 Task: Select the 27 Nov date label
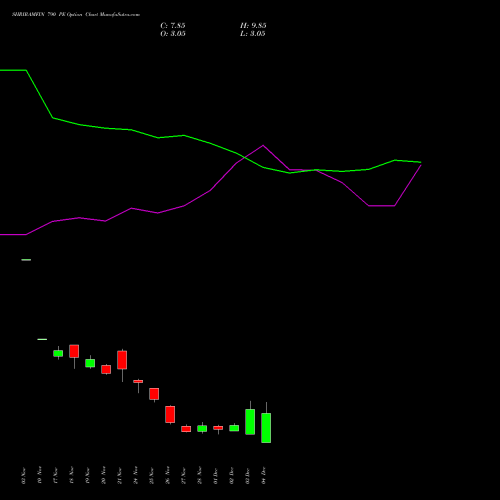coord(183,475)
